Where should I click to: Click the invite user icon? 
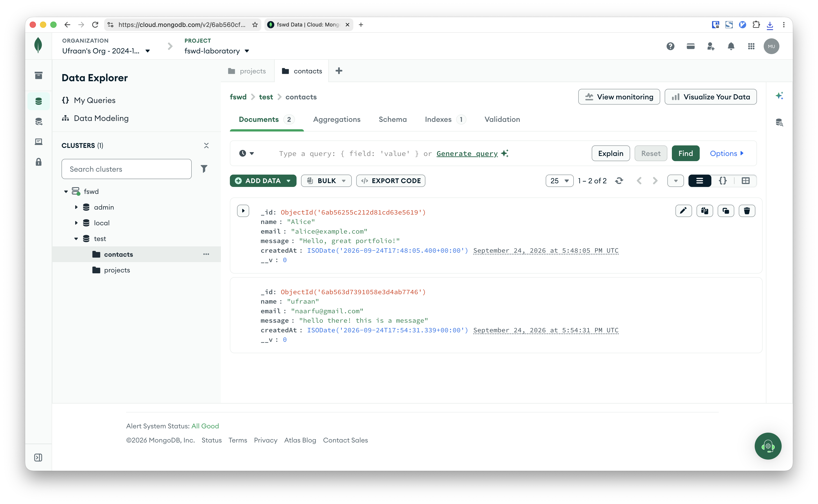coord(711,46)
